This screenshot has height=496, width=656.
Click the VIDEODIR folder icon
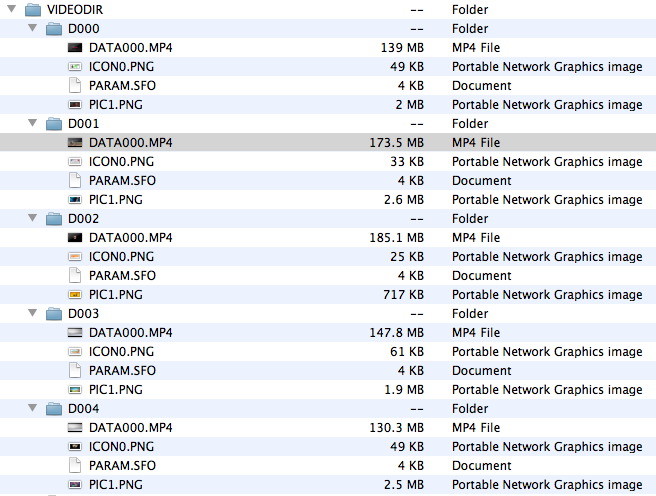pyautogui.click(x=33, y=10)
